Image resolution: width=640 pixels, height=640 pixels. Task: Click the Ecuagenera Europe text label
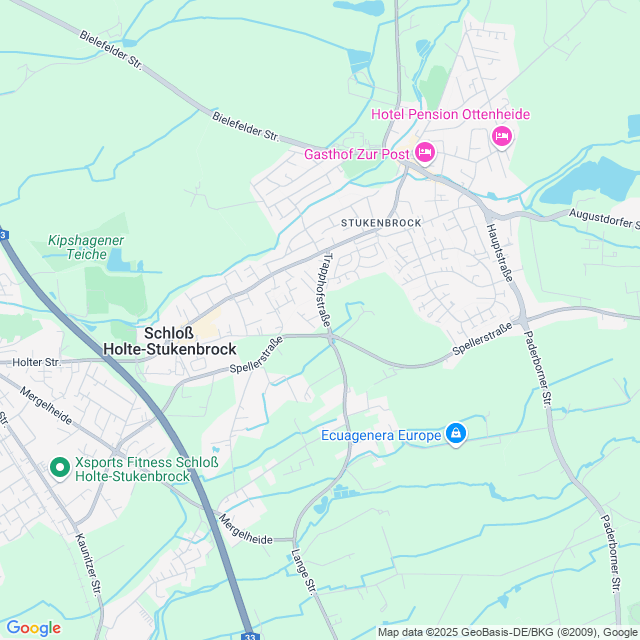pos(381,435)
